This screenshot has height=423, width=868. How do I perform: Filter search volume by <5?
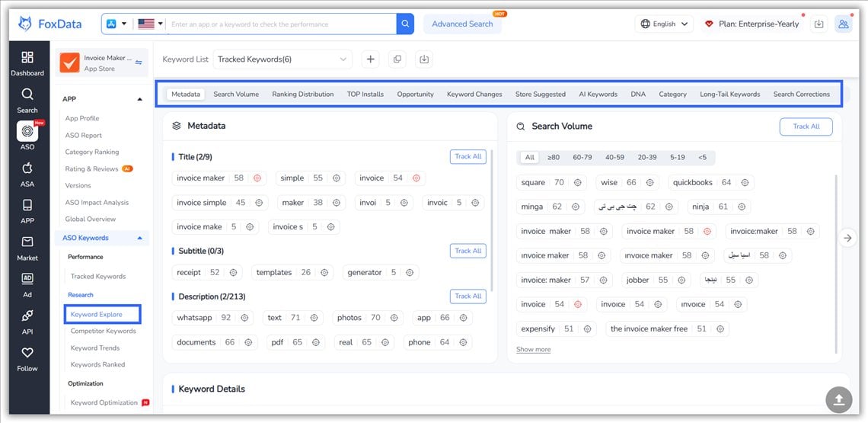pyautogui.click(x=702, y=158)
